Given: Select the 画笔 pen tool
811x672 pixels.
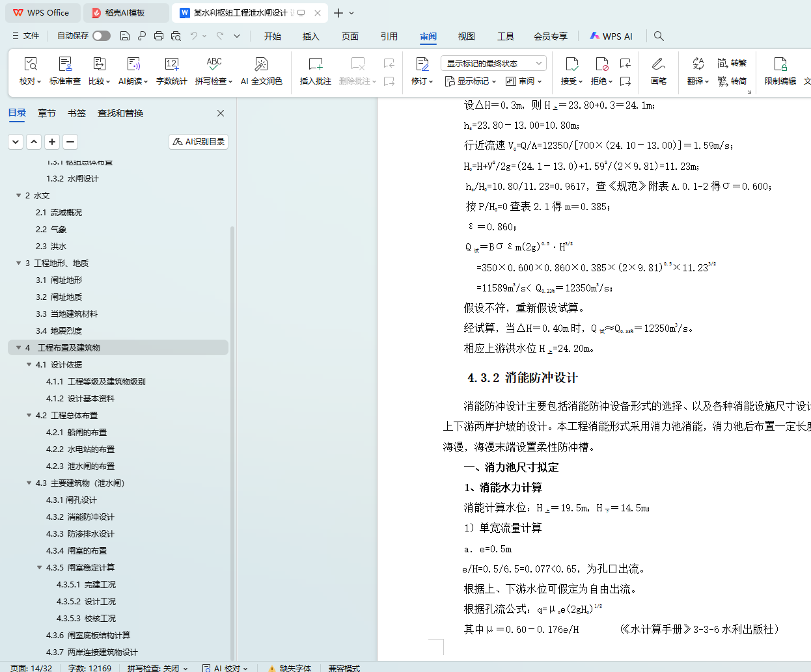Looking at the screenshot, I should 658,70.
